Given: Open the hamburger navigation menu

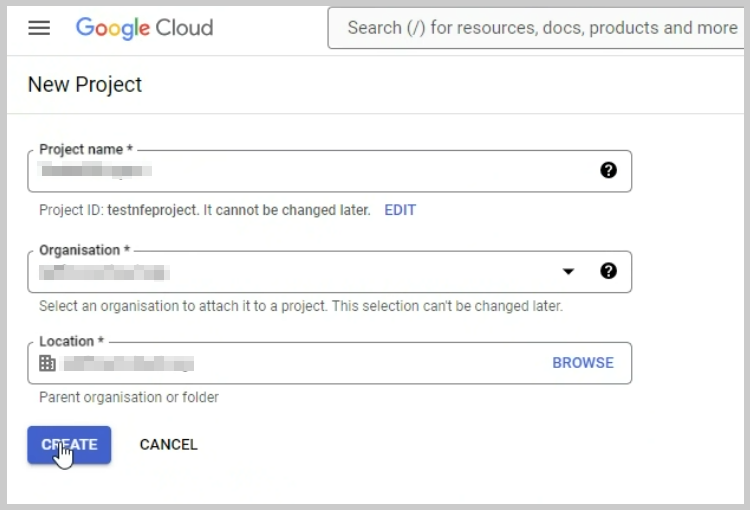Looking at the screenshot, I should [x=39, y=28].
